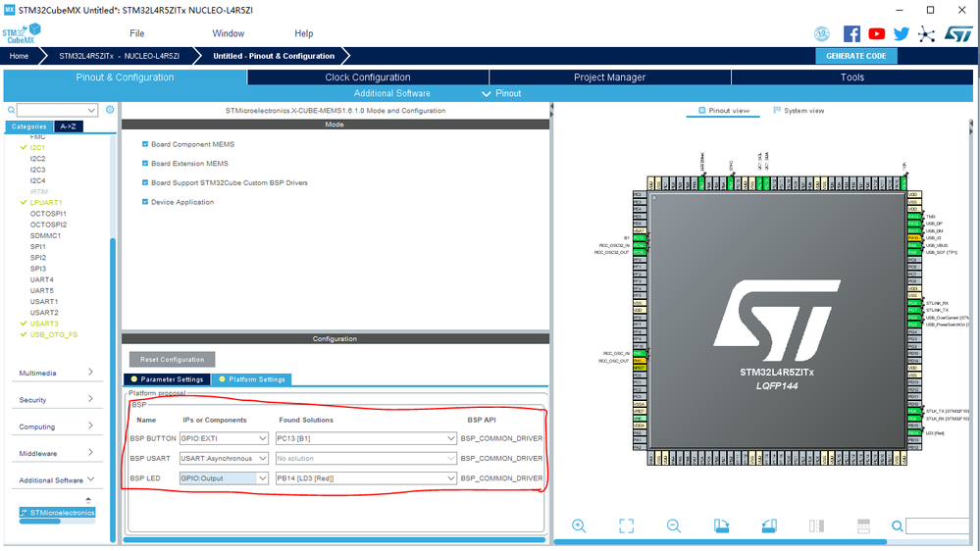Rotate the chip clockwise

721,526
